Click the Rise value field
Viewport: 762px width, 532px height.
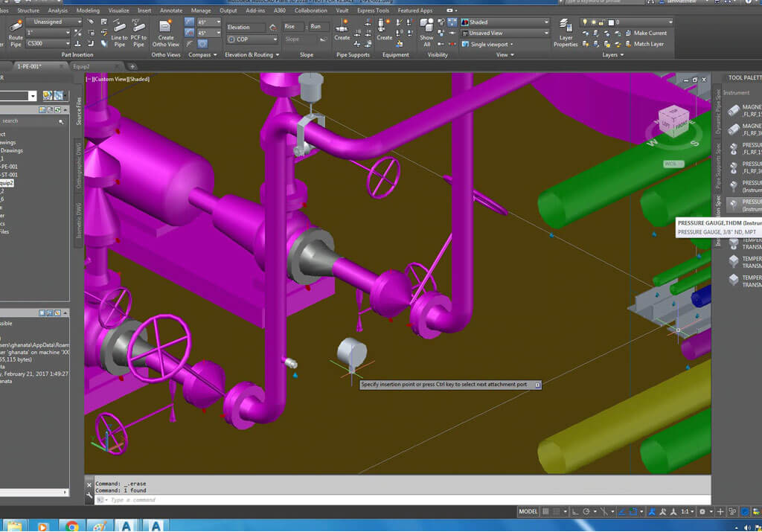[x=293, y=27]
